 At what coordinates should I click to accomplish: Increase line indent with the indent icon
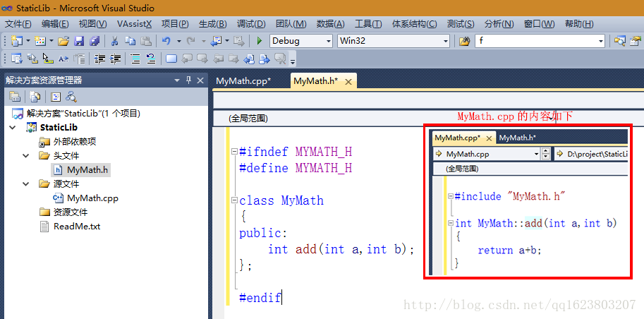pos(116,59)
